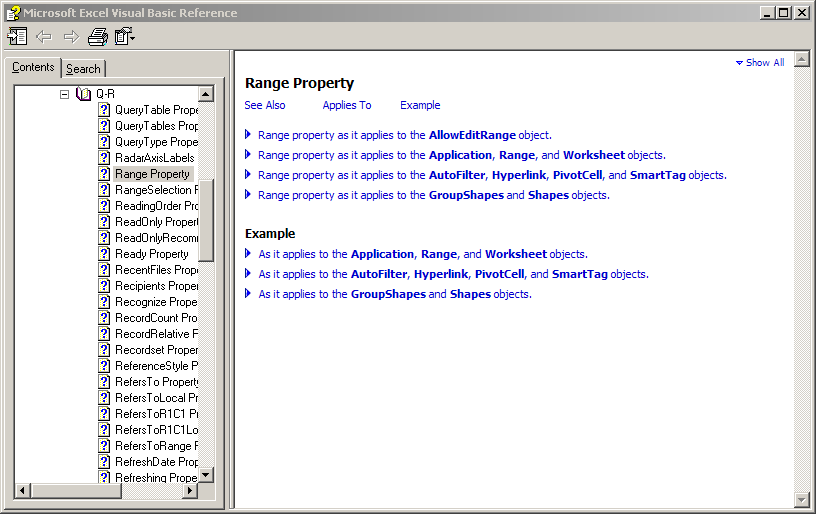Click the help icon beside QueryTable Property
Image resolution: width=816 pixels, height=514 pixels.
[105, 110]
